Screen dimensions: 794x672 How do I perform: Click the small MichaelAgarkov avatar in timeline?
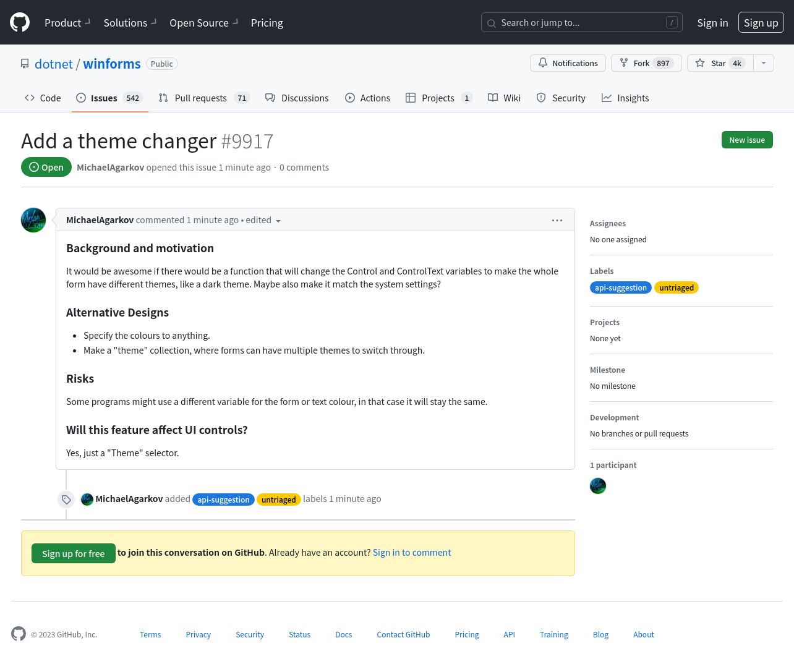coord(87,499)
